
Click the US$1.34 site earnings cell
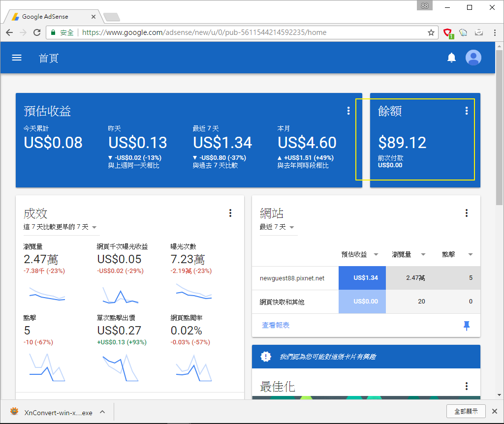(x=362, y=278)
